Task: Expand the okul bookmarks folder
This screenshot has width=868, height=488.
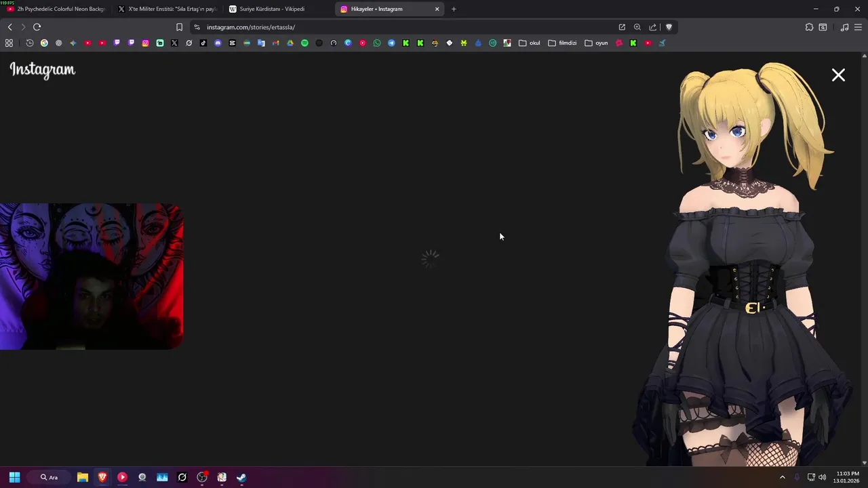Action: pos(530,43)
